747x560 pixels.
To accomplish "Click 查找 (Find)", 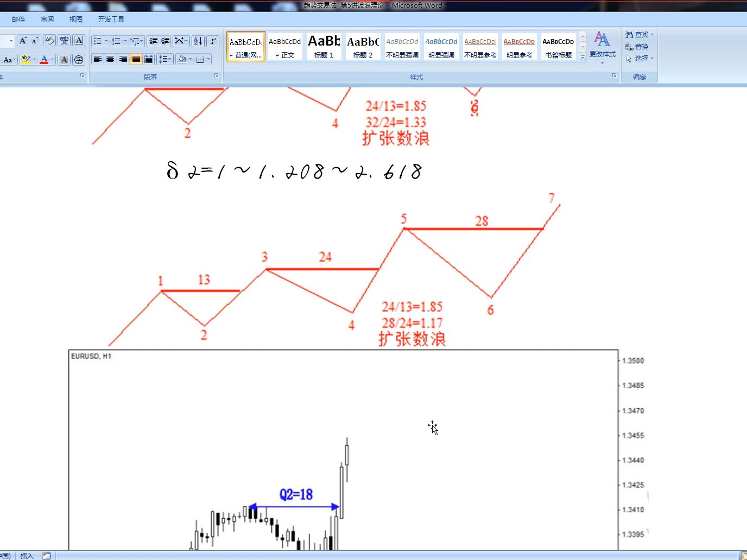I will (x=640, y=34).
